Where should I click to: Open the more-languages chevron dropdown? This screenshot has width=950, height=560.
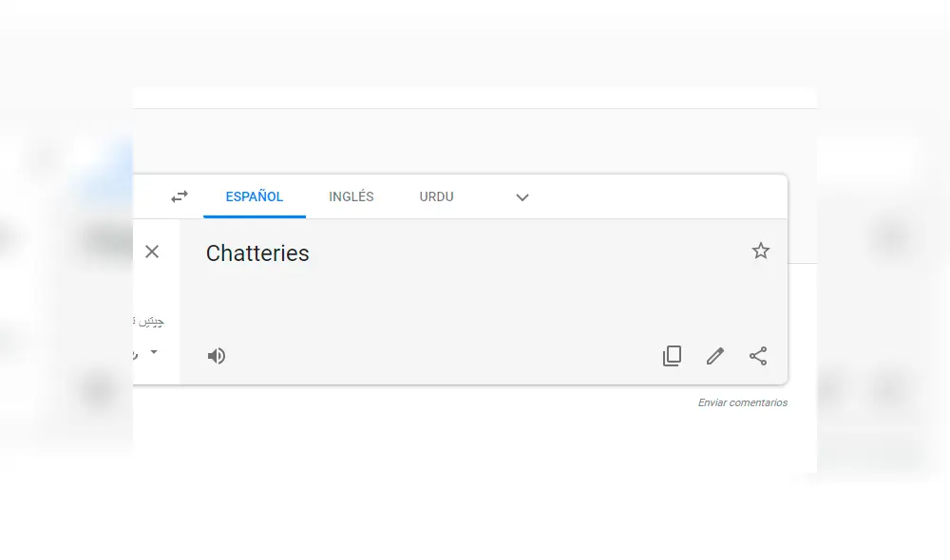(522, 197)
